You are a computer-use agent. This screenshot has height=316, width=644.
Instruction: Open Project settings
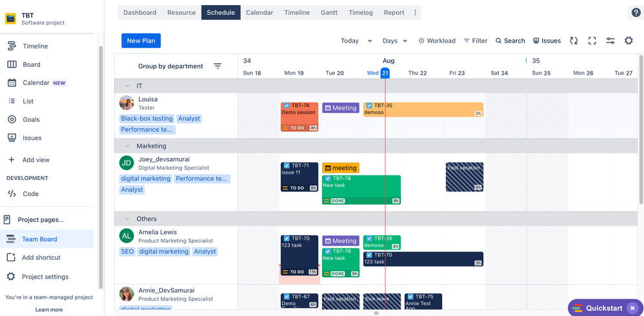[x=45, y=277]
